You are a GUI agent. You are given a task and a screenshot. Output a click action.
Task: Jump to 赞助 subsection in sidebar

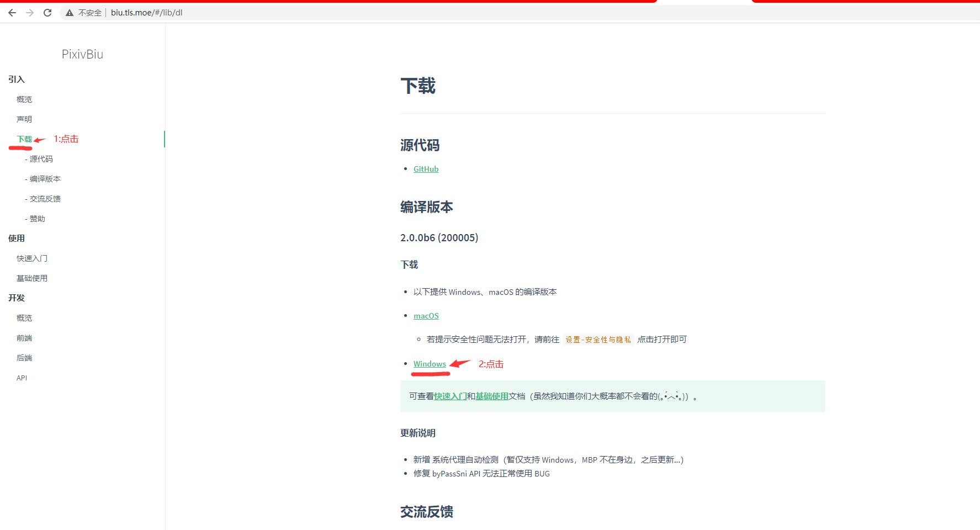click(37, 219)
